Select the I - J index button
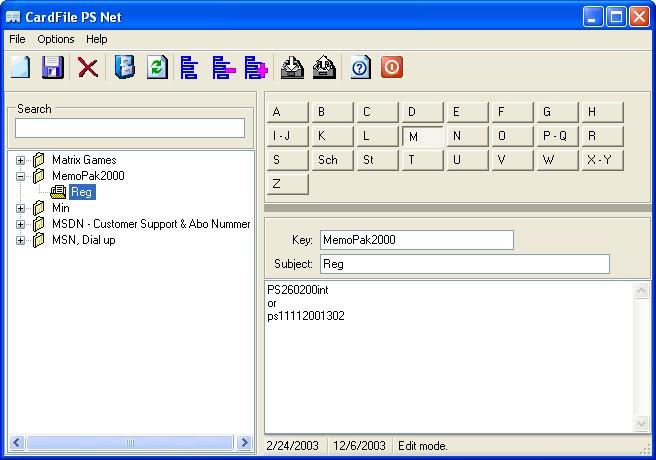The image size is (656, 460). tap(287, 136)
